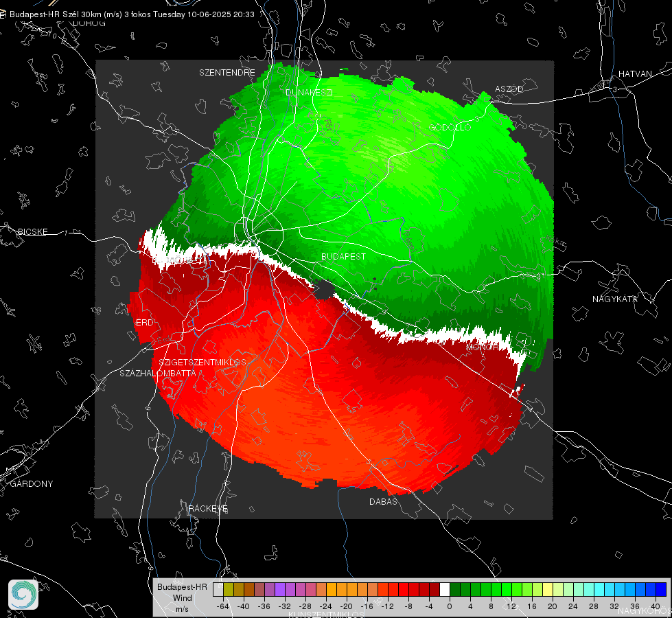Click the pale yellow swatch above 20
The width and height of the screenshot is (672, 618).
pyautogui.click(x=548, y=589)
